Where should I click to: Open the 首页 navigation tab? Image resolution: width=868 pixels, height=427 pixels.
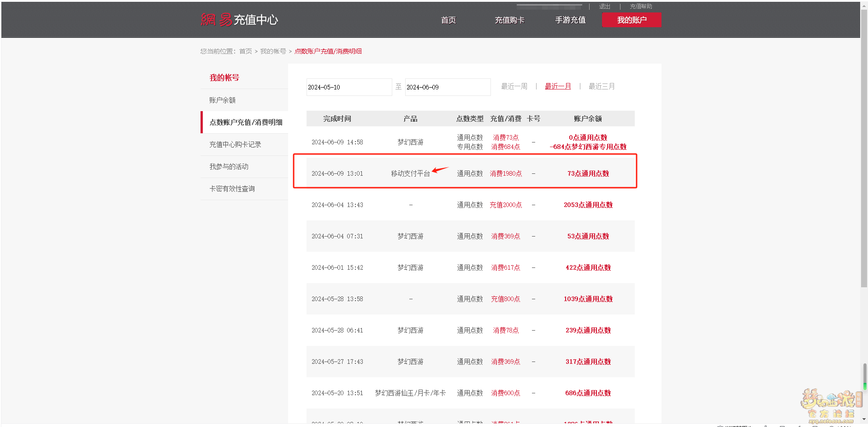tap(448, 20)
